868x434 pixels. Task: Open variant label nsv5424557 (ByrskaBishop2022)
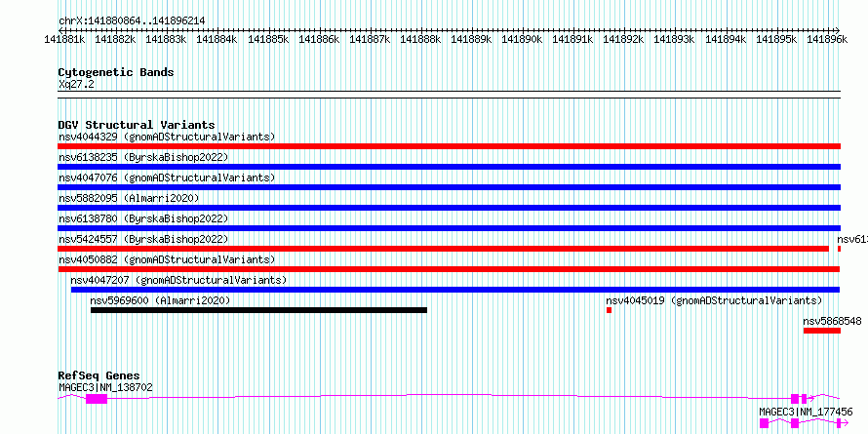click(x=143, y=239)
